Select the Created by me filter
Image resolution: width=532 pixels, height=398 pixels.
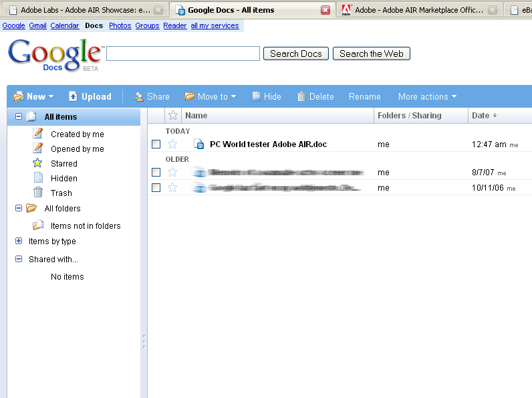coord(78,134)
